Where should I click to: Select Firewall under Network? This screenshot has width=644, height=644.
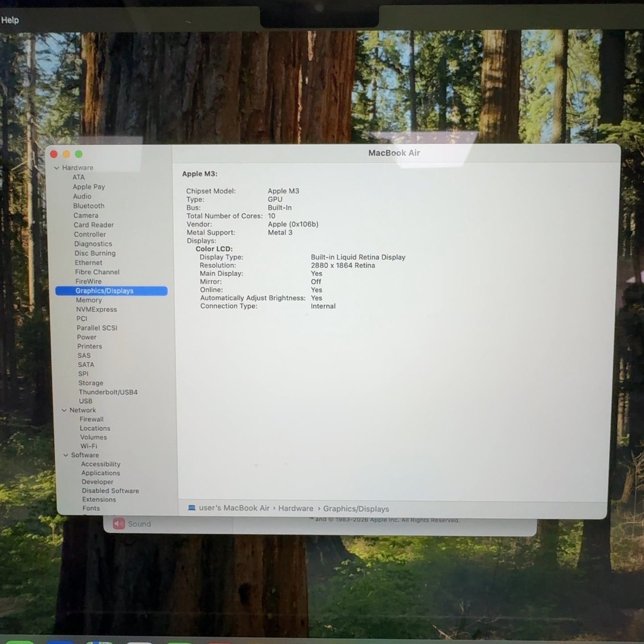point(91,419)
